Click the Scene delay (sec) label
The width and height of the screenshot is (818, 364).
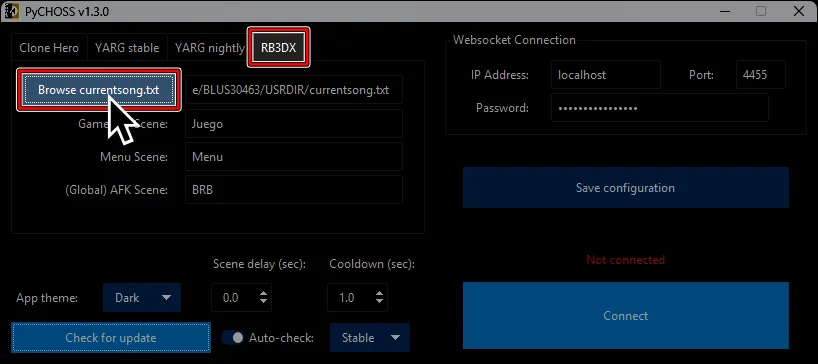click(x=259, y=264)
